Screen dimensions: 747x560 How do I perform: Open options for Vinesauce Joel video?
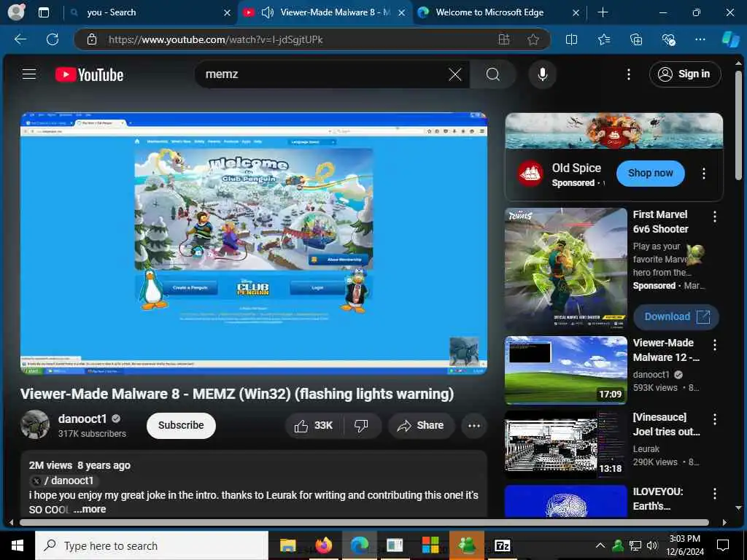[715, 419]
